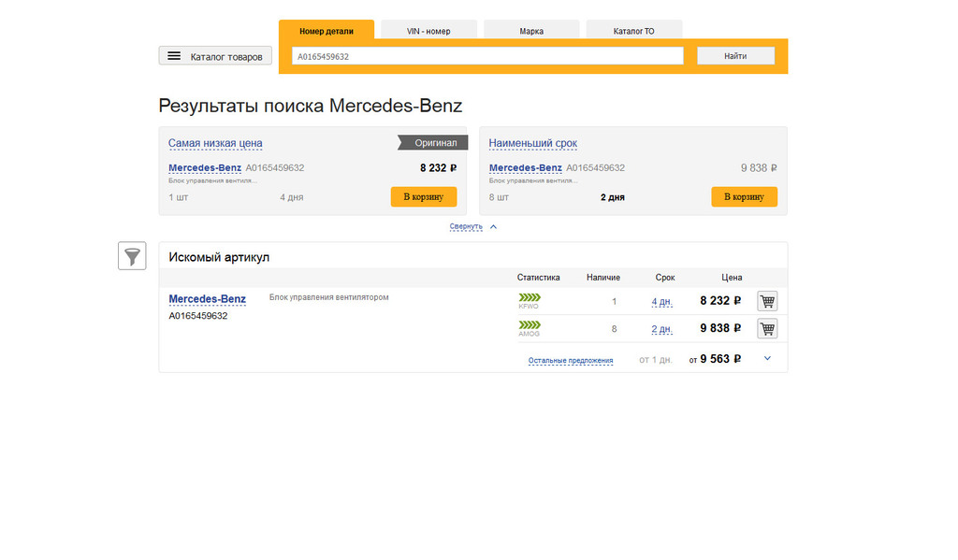Open the Самая низкая цена link
The height and width of the screenshot is (560, 958).
point(215,144)
